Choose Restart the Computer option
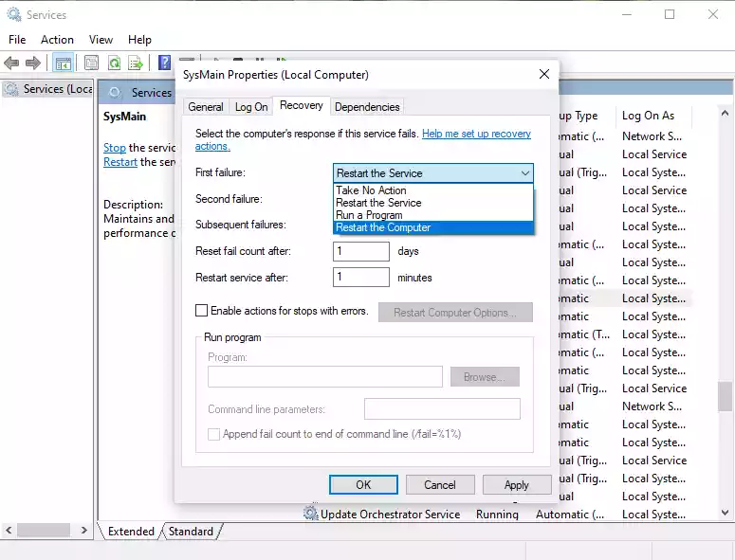This screenshot has height=560, width=735. (x=433, y=227)
